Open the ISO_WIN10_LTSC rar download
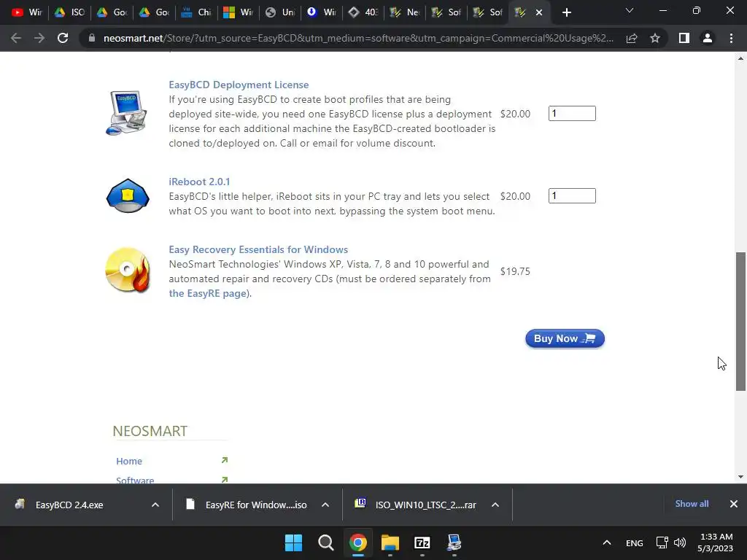 pos(425,505)
